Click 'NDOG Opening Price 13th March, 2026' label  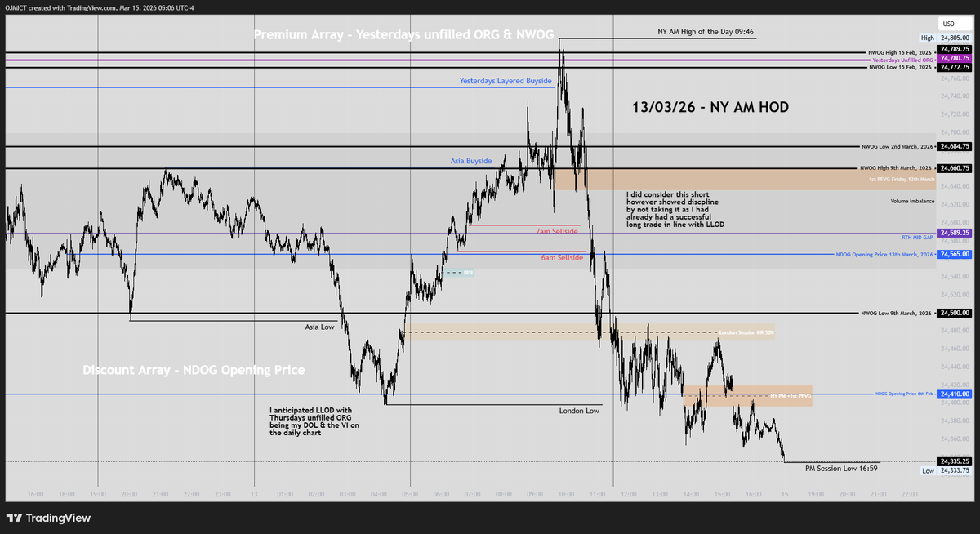tap(884, 255)
